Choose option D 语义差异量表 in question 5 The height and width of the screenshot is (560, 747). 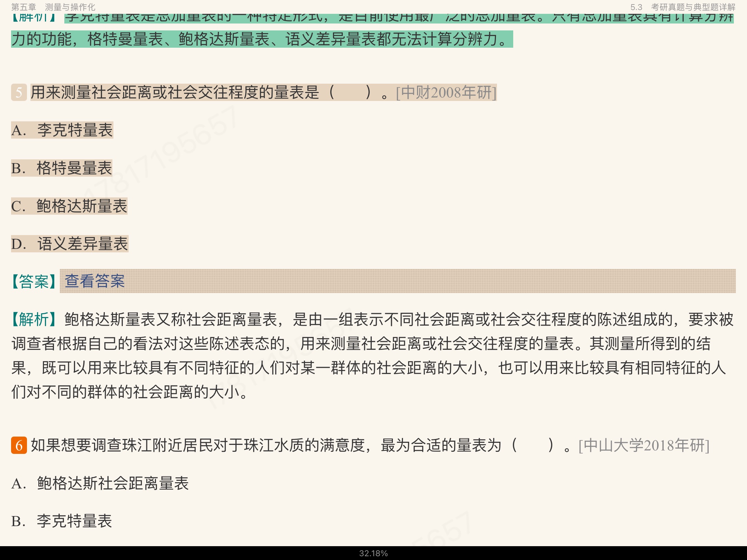tap(70, 244)
